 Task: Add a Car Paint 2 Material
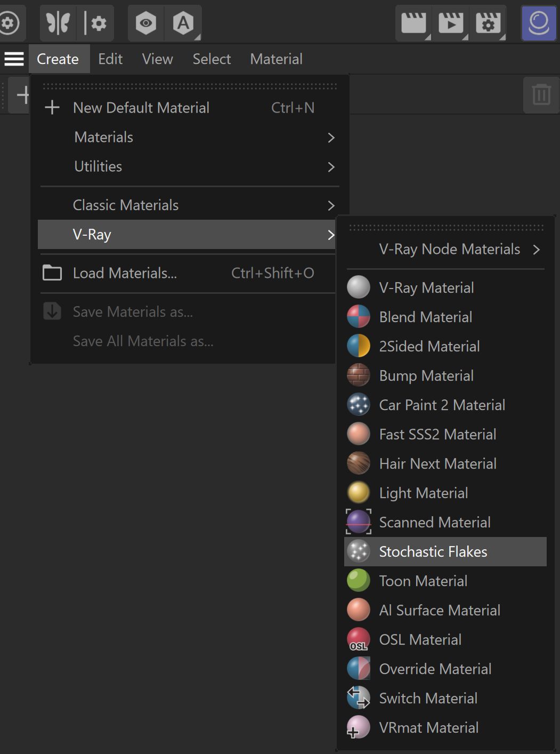445,405
